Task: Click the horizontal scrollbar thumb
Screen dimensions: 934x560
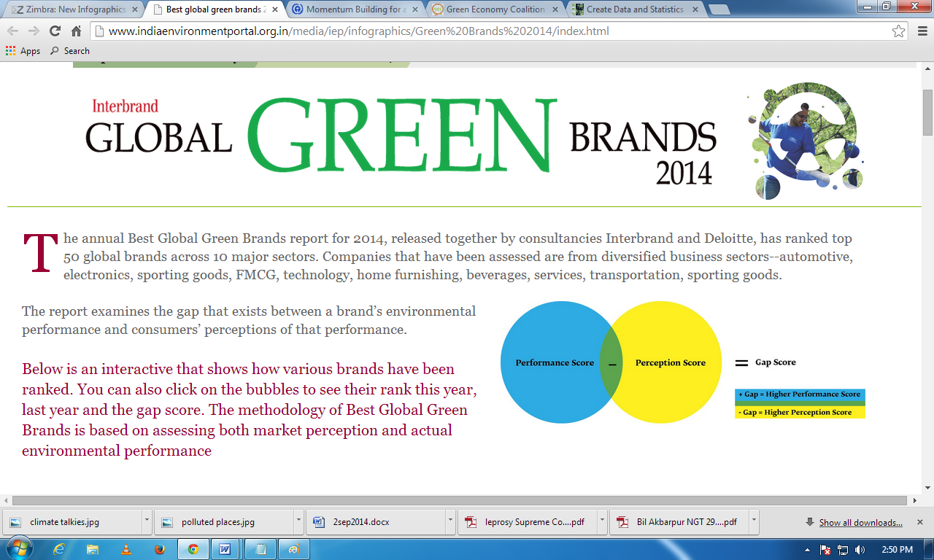Action: click(459, 500)
